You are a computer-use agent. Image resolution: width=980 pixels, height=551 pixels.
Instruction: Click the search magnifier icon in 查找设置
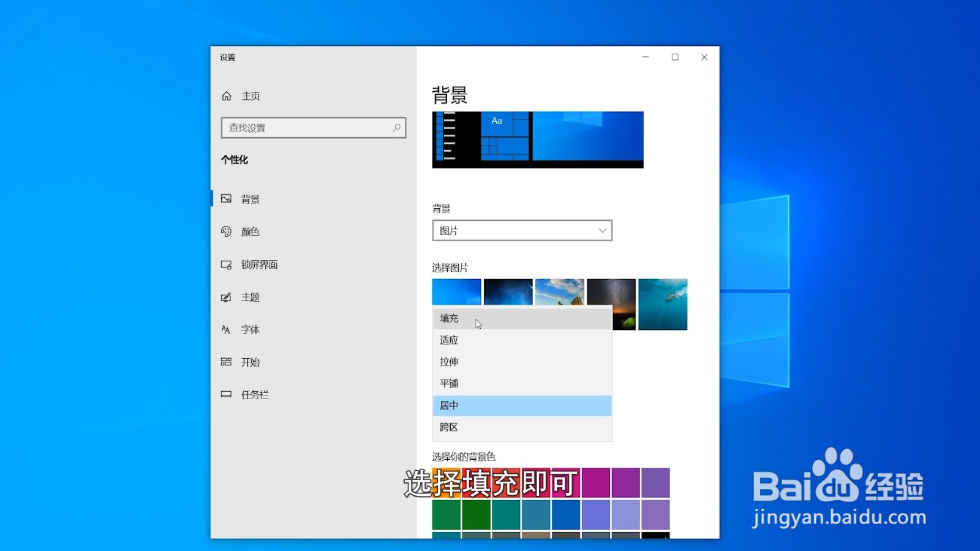point(396,127)
